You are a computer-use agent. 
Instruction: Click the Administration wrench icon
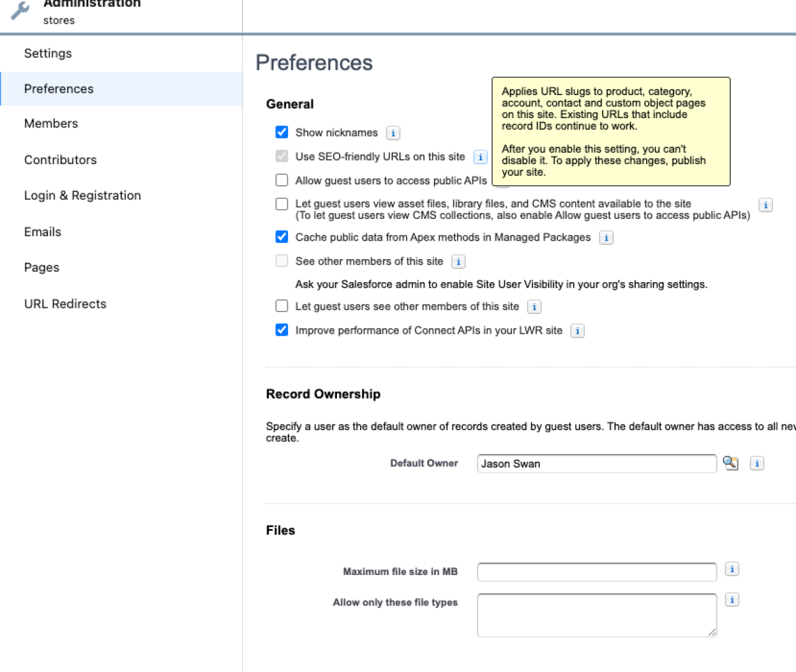[21, 11]
